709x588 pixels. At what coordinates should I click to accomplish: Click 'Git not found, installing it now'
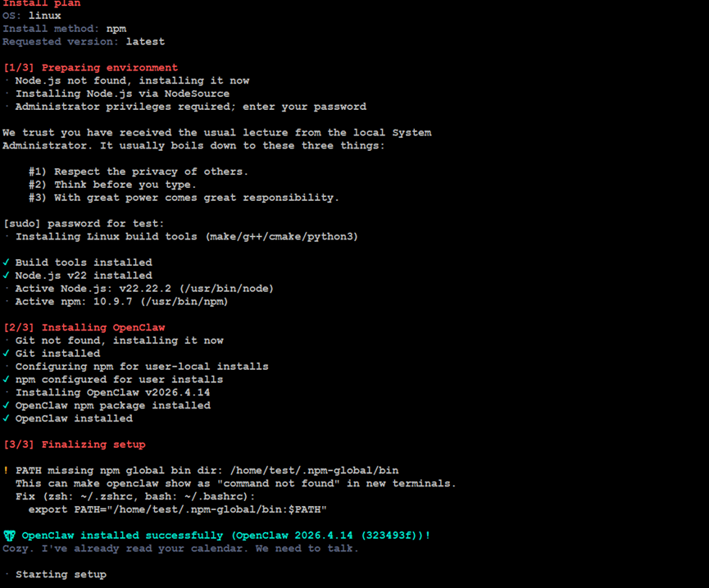coord(120,340)
